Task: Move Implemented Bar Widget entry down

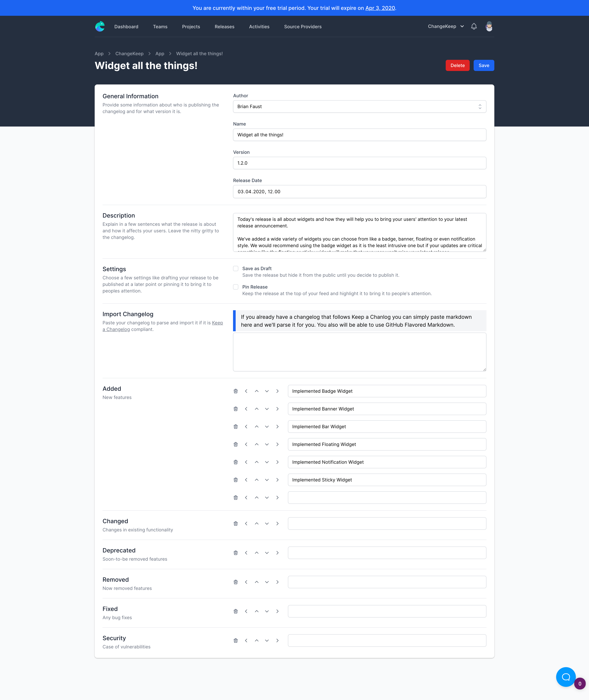Action: (x=267, y=426)
